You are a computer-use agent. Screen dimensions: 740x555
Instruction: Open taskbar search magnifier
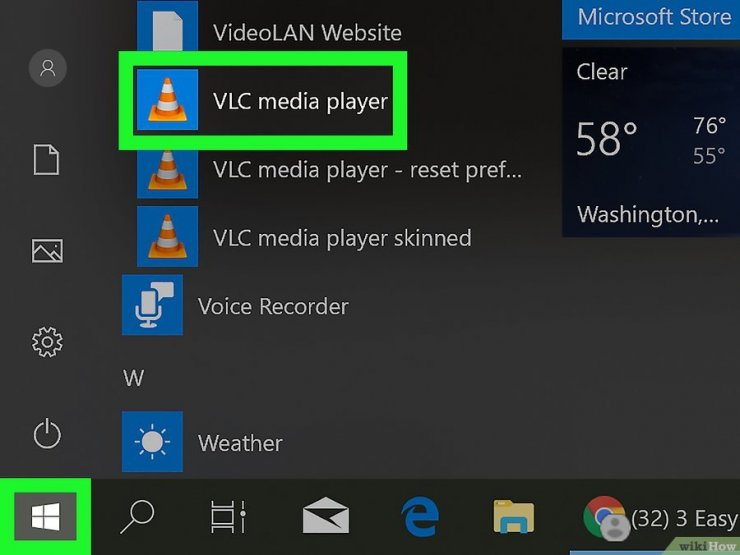(137, 516)
